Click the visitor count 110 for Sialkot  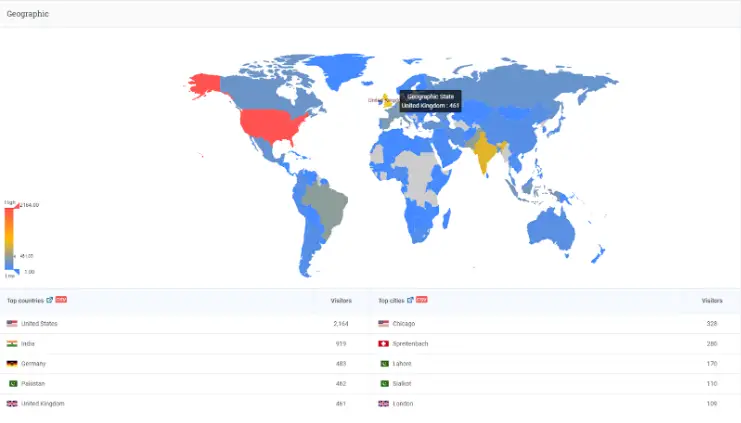712,383
